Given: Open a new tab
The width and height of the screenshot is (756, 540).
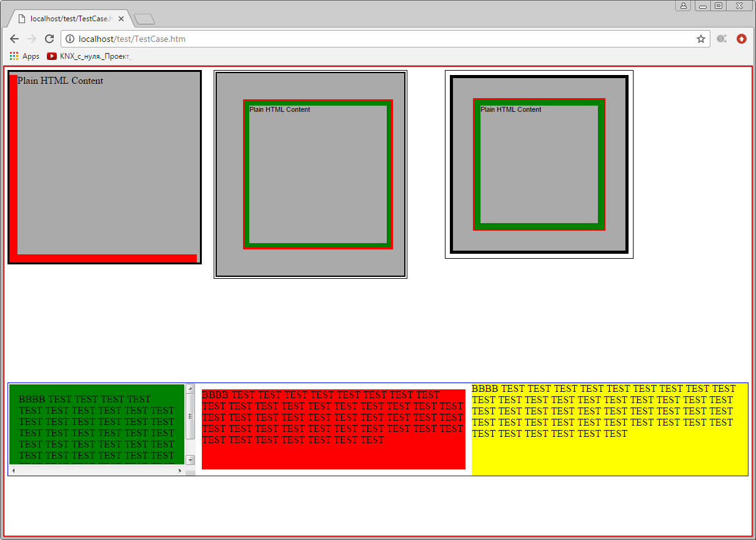Looking at the screenshot, I should pos(144,19).
